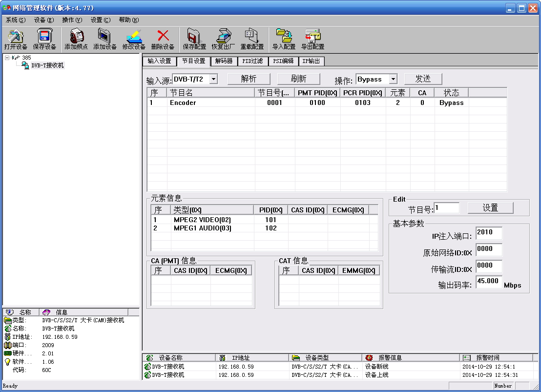Open the 帮助(H) menu
The height and width of the screenshot is (392, 541).
[x=129, y=20]
